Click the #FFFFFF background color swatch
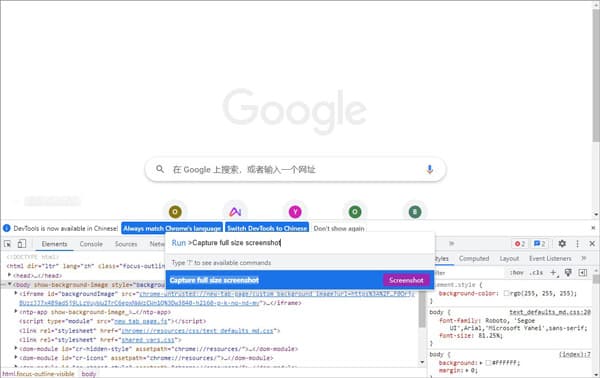 488,362
